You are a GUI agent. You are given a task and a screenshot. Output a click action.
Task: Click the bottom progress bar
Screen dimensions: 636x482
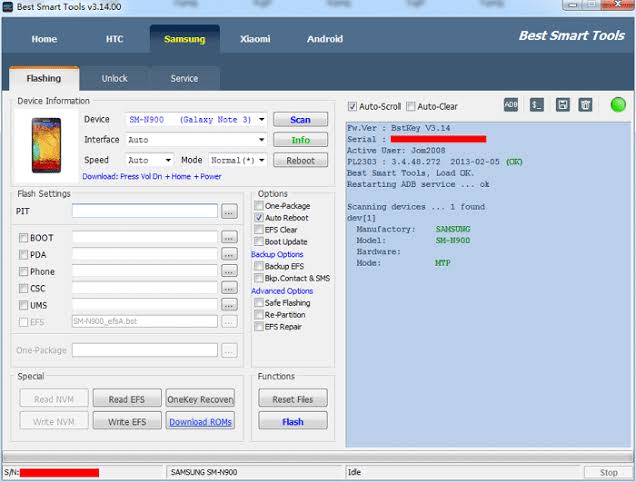point(318,457)
